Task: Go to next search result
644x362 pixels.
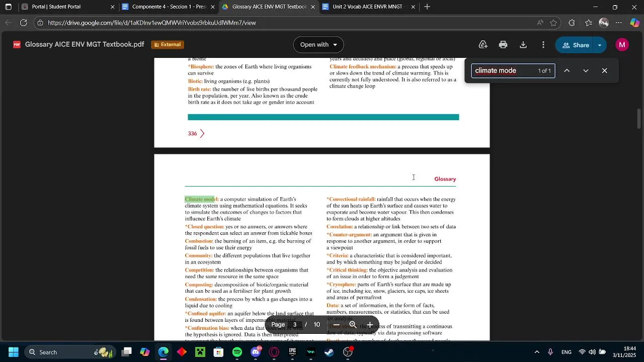Action: point(586,71)
